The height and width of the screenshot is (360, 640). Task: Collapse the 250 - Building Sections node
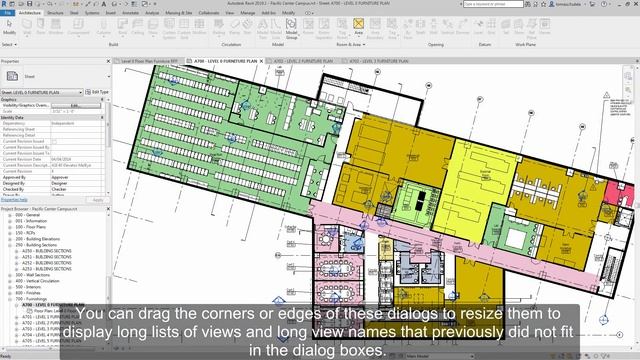(10, 245)
